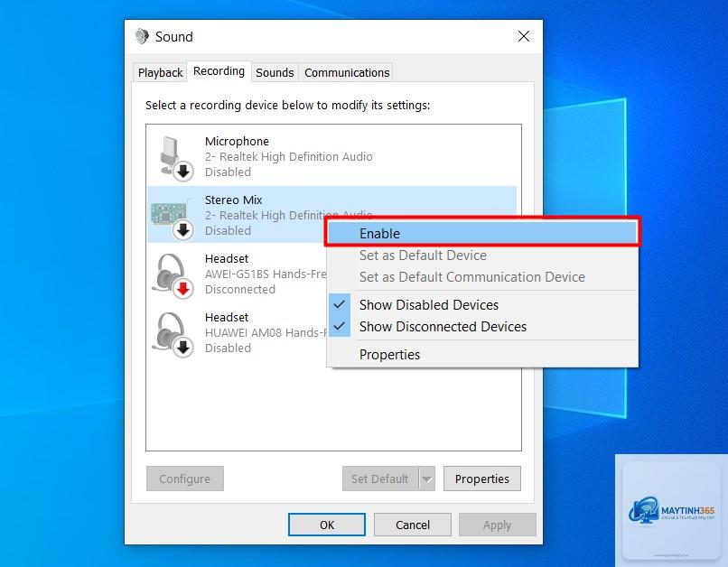This screenshot has height=567, width=728.
Task: Switch to the Playback tab
Action: [x=160, y=73]
